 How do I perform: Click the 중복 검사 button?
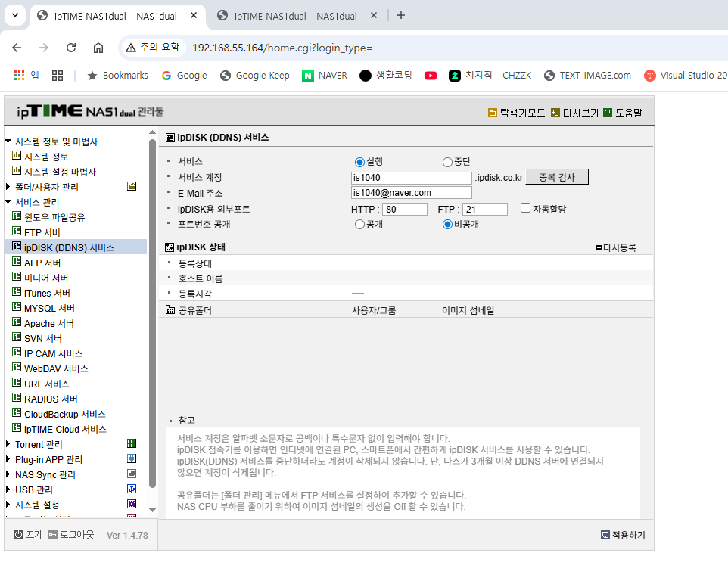coord(557,177)
